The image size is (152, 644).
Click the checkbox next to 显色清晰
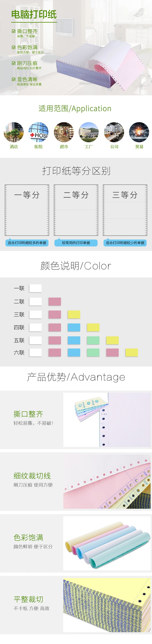[x=14, y=79]
